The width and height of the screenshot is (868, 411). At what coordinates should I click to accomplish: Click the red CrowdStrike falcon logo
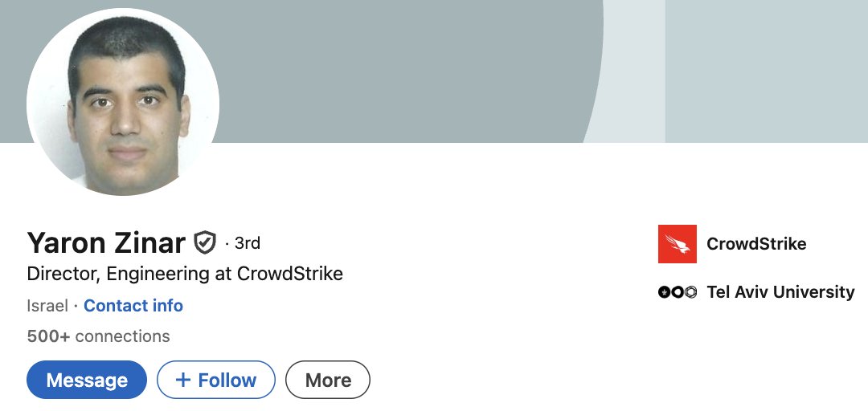(x=677, y=244)
